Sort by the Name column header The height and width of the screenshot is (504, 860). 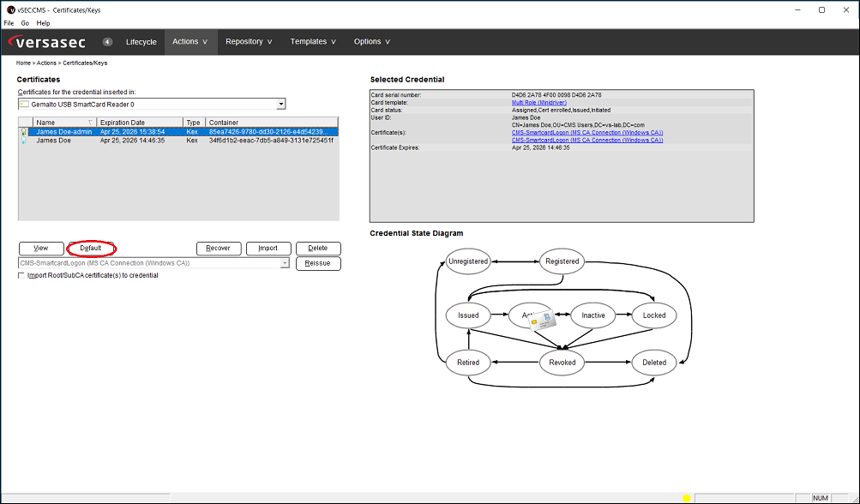[x=64, y=123]
